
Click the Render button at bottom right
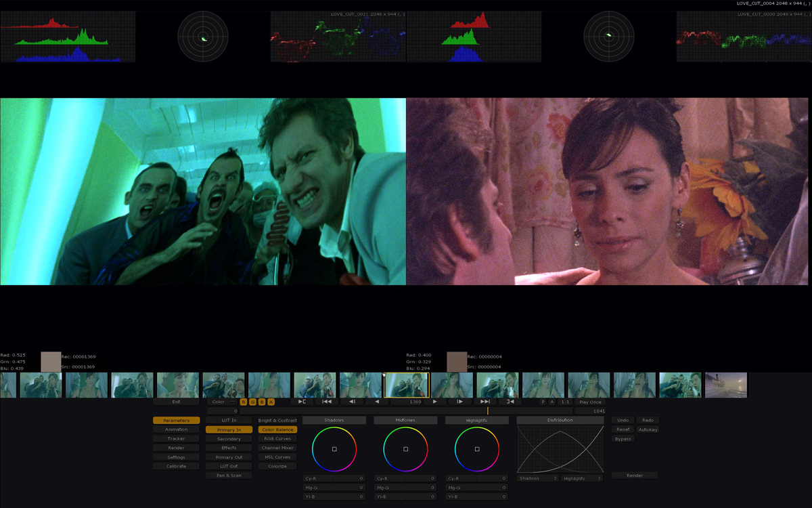pos(635,475)
